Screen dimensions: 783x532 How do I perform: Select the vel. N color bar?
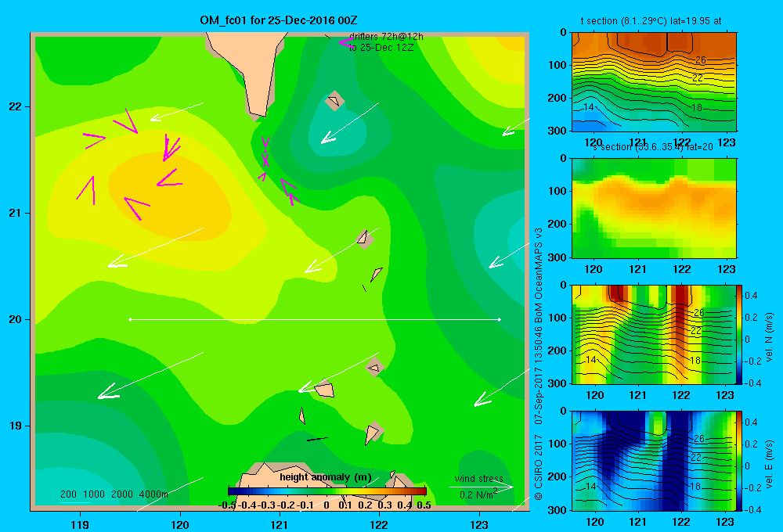pyautogui.click(x=739, y=334)
